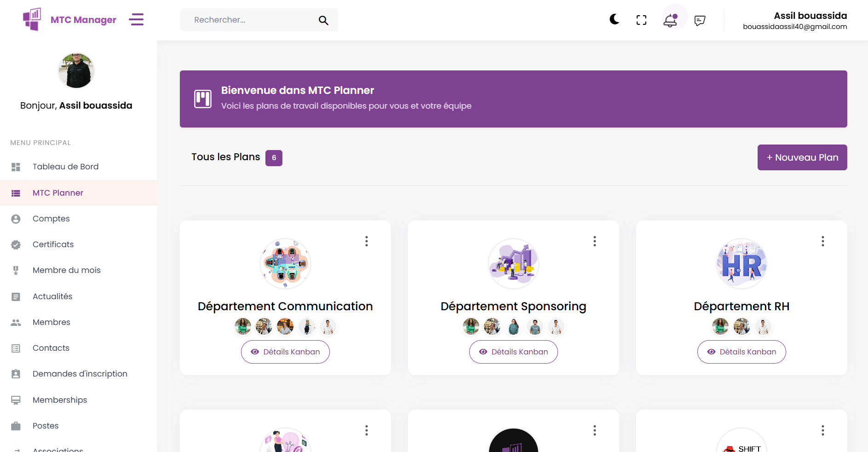Open options menu on the bottom-left plan card
Screen dimensions: 868x452
click(367, 430)
